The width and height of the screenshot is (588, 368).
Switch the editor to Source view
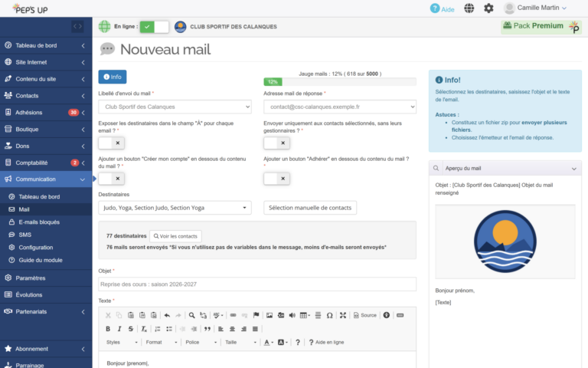click(365, 315)
